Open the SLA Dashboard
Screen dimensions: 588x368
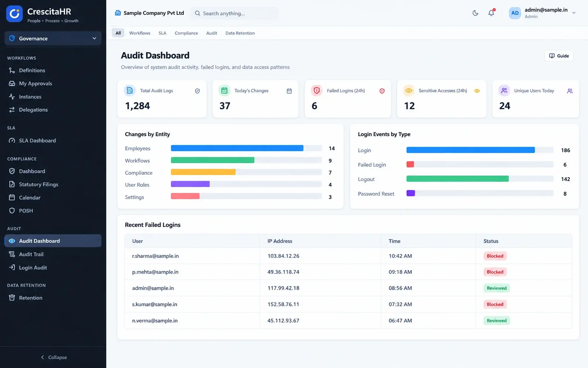pyautogui.click(x=53, y=140)
